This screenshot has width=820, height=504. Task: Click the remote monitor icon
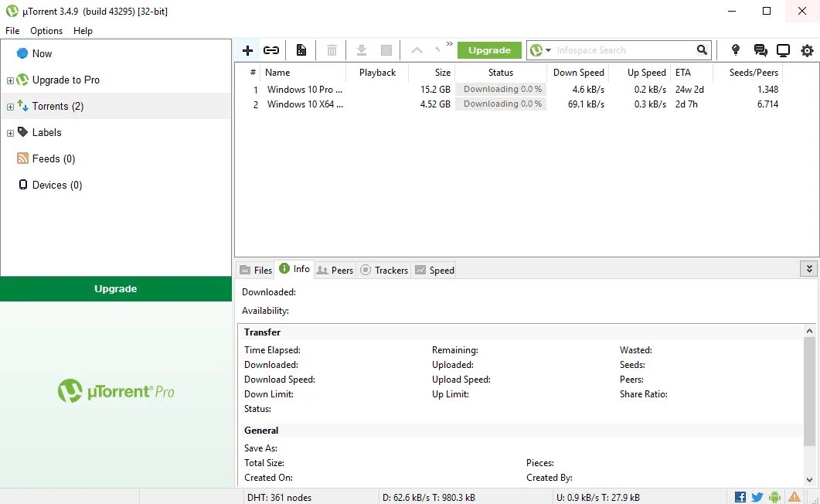783,50
